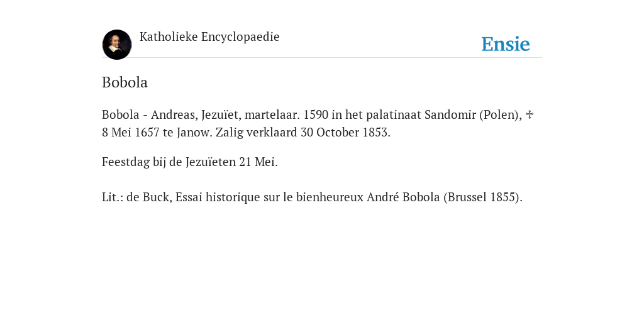Click the date 8 Mei 1657
This screenshot has width=644, height=322.
pyautogui.click(x=130, y=132)
